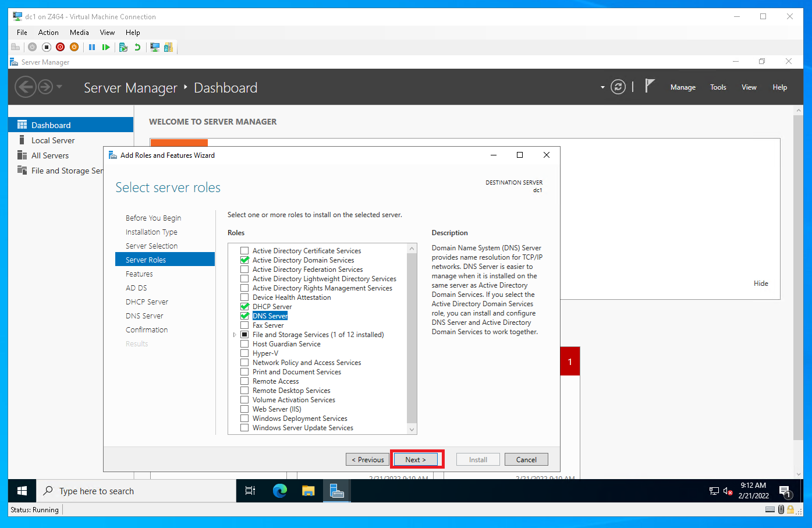This screenshot has width=812, height=528.
Task: Click the roles list scroll-down arrow
Action: pos(412,430)
